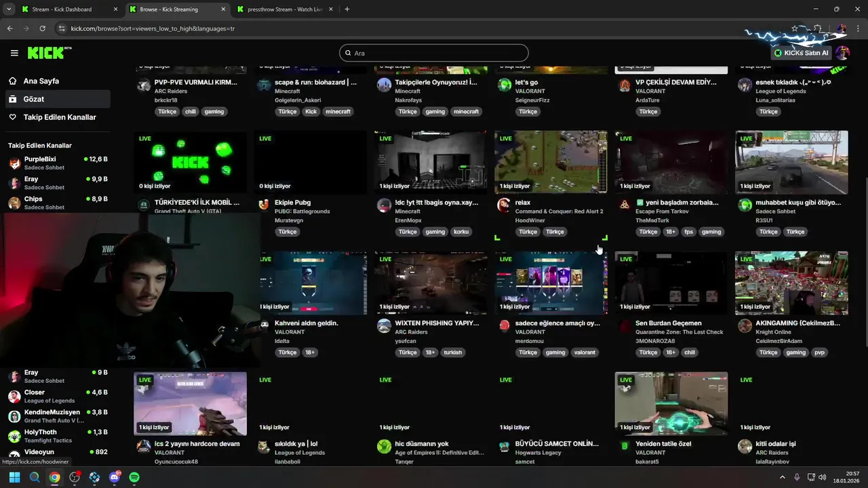This screenshot has height=488, width=868.
Task: Click merdomuu channel avatar
Action: [x=504, y=325]
